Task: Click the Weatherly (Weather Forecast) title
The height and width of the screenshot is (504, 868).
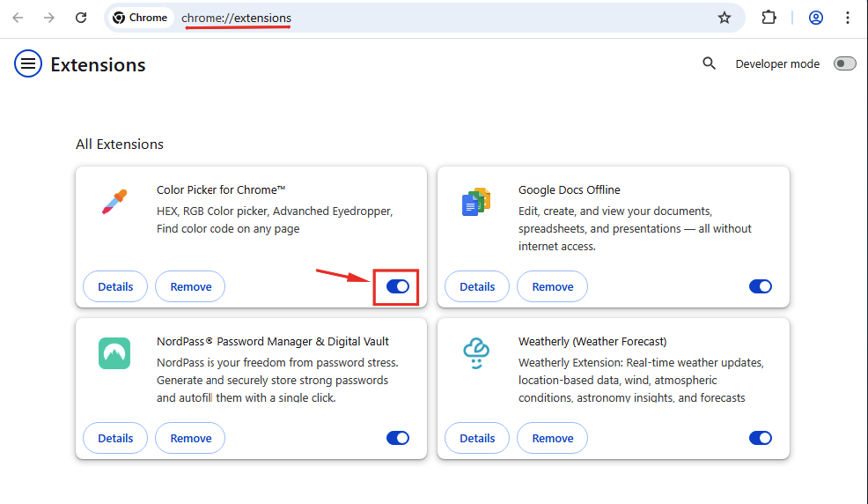Action: [592, 342]
